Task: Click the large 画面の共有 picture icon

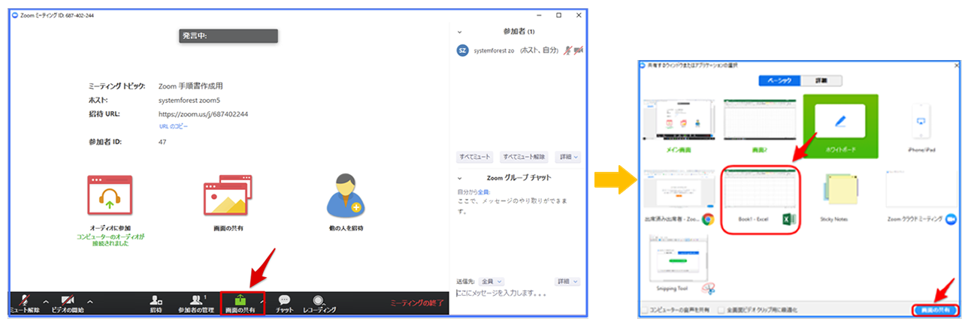Action: pyautogui.click(x=226, y=197)
